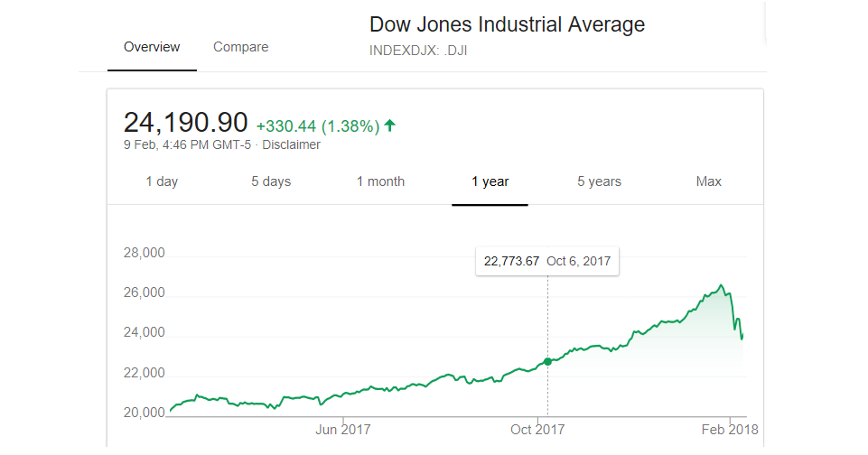View the 5 years chart range

[x=599, y=181]
